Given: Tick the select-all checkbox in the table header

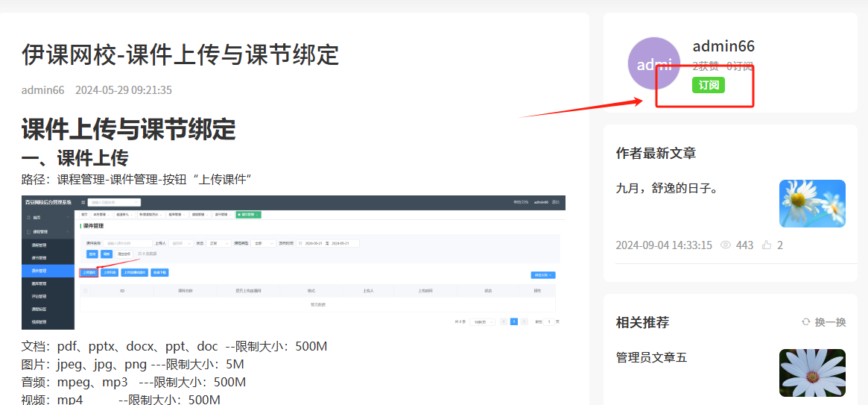Looking at the screenshot, I should [86, 291].
